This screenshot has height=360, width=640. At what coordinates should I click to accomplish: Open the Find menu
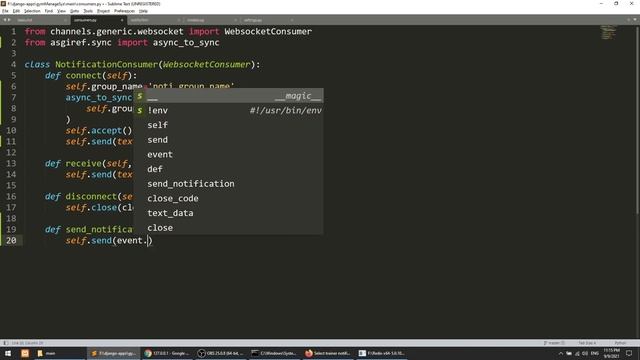(49, 11)
